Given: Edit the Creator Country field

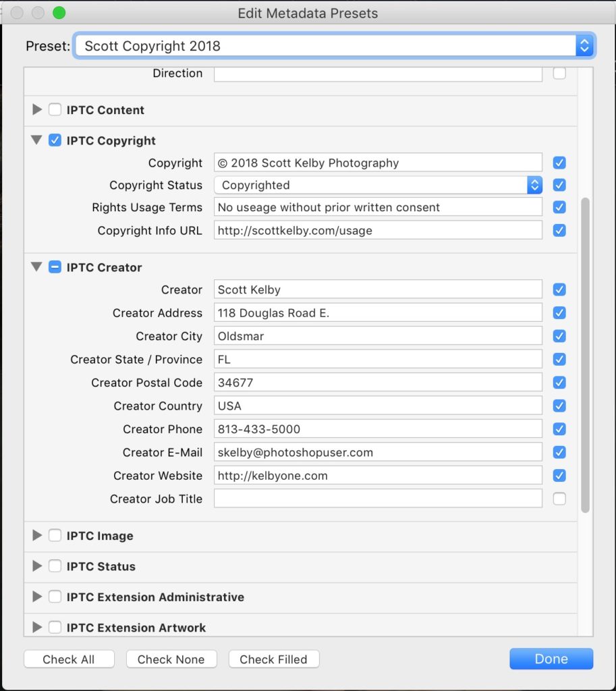Looking at the screenshot, I should click(378, 406).
